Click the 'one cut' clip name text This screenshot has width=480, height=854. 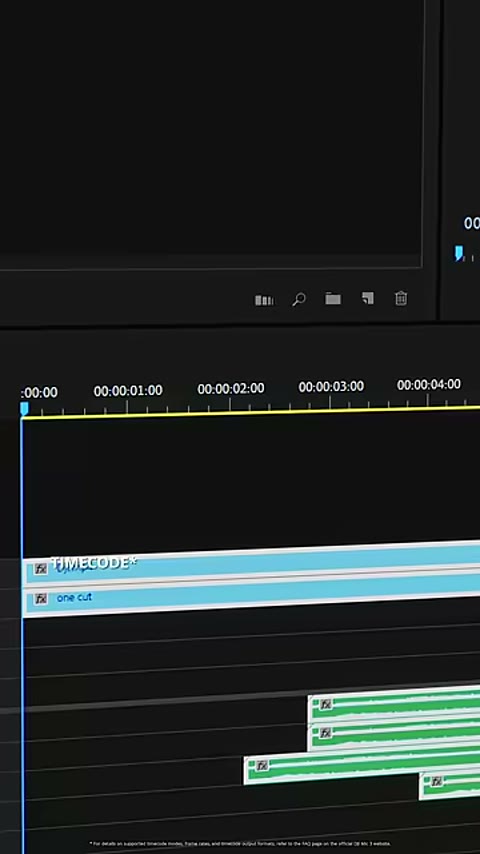(x=74, y=597)
